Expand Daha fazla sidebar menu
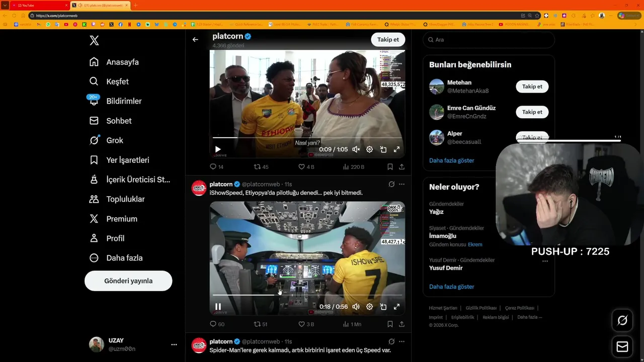This screenshot has width=644, height=362. pos(116,258)
